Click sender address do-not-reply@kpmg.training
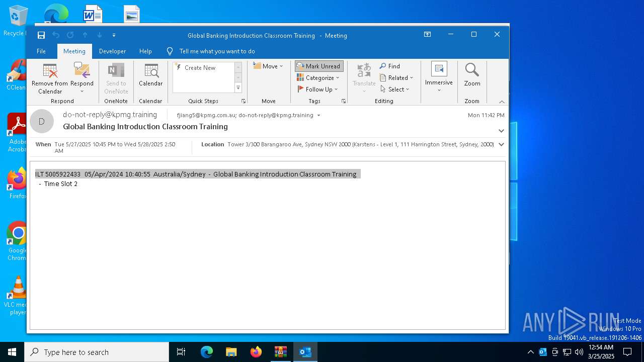Viewport: 644px width, 362px height. pyautogui.click(x=110, y=115)
